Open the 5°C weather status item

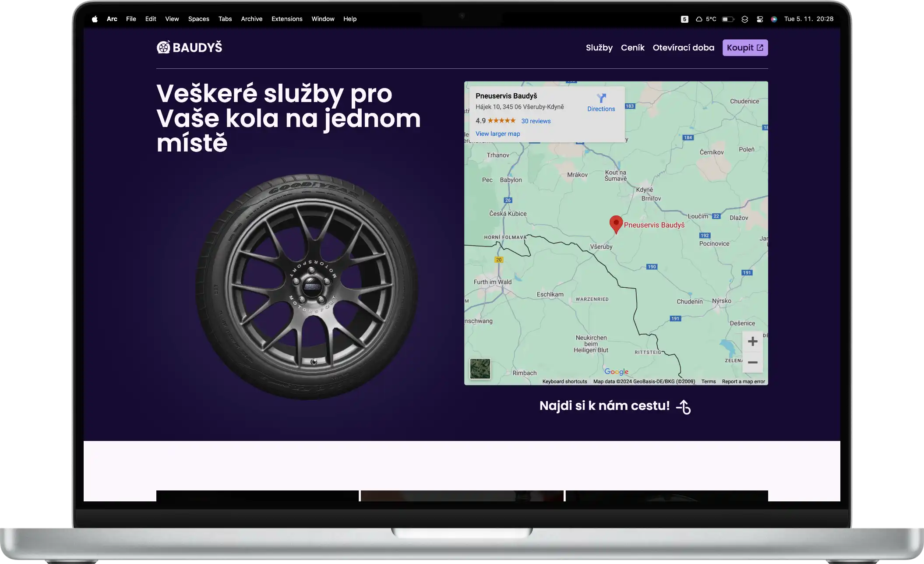pos(706,19)
